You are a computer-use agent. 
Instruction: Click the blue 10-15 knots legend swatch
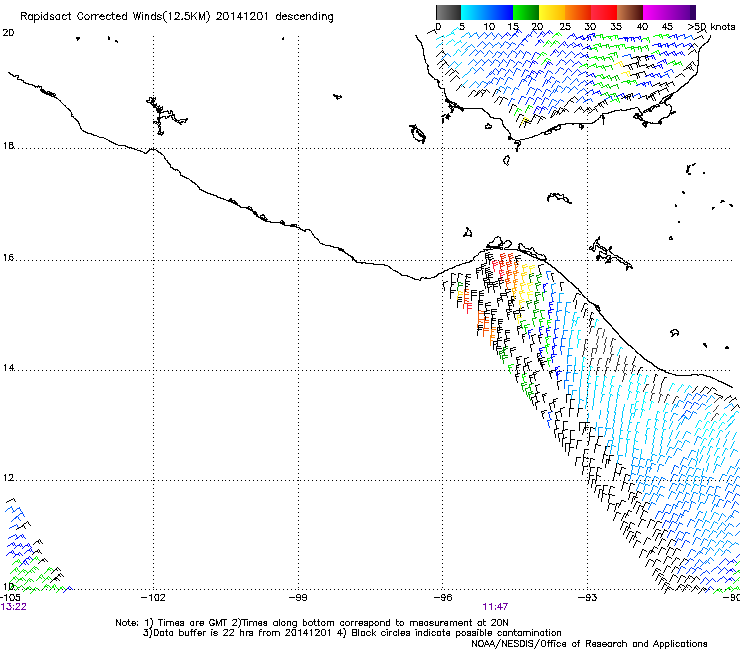click(x=500, y=12)
